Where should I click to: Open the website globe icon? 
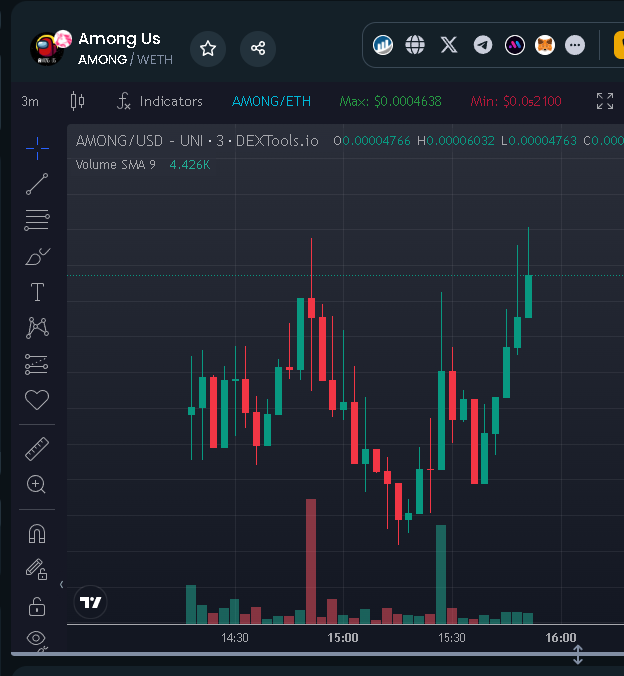(x=415, y=45)
